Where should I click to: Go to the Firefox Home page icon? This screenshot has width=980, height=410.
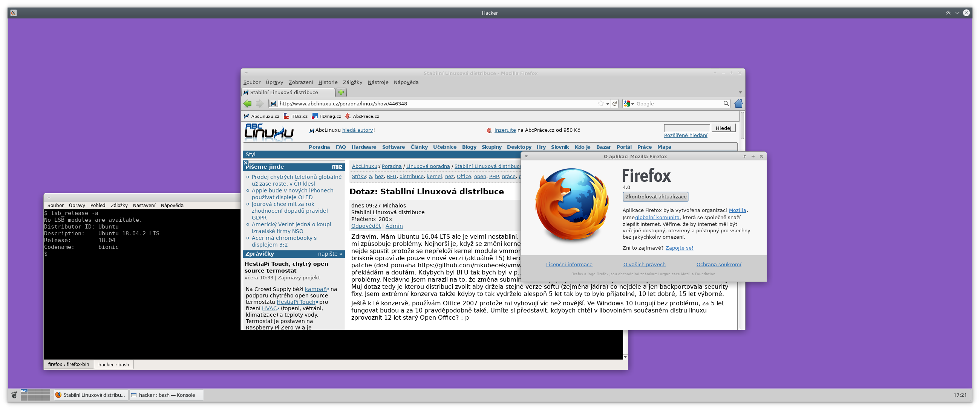(x=738, y=104)
